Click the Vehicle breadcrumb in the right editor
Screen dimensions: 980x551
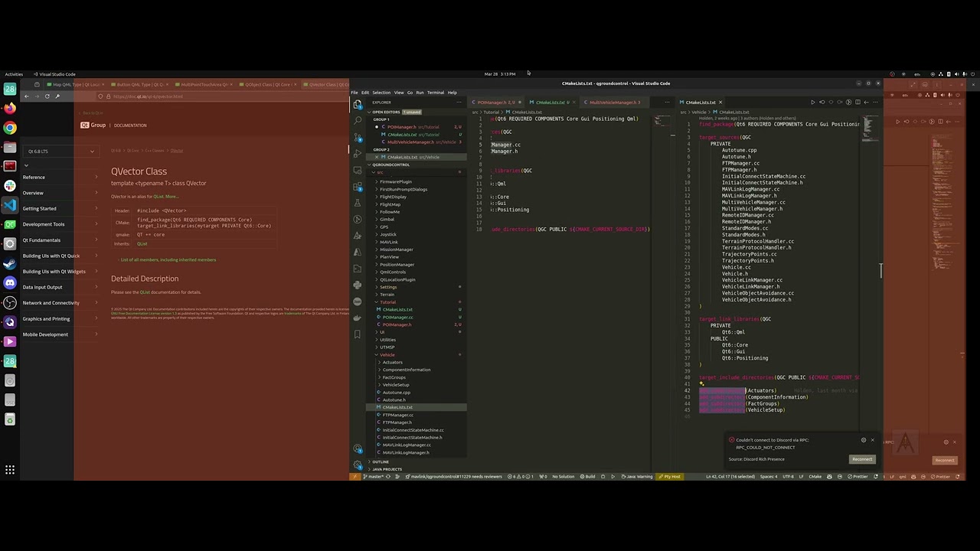(x=699, y=112)
